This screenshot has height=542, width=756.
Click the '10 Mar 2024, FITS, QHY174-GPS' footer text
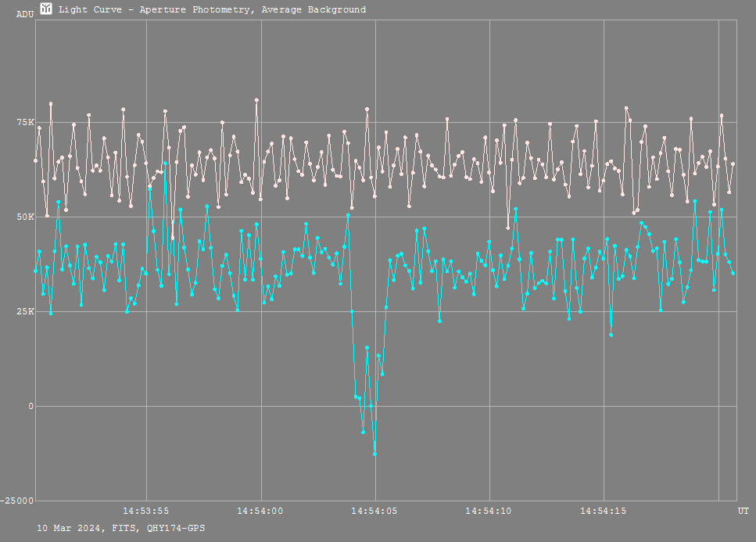[x=121, y=528]
